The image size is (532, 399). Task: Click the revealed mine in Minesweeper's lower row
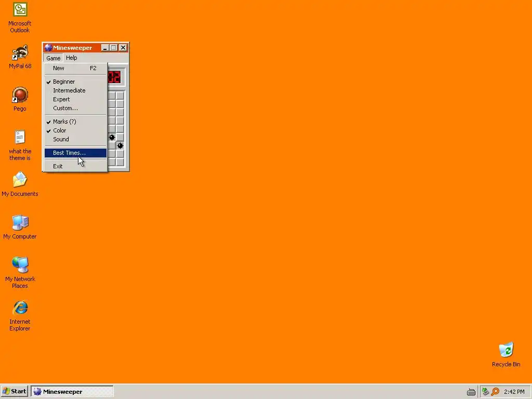coord(120,146)
